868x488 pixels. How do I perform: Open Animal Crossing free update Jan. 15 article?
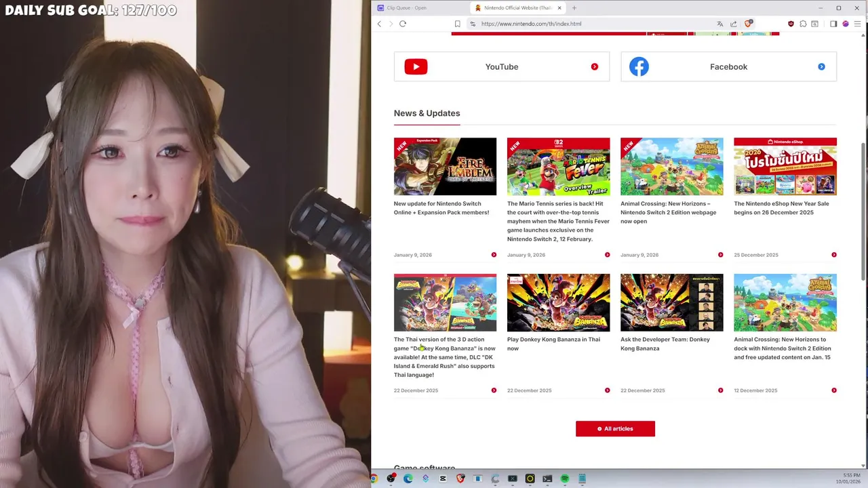click(x=783, y=348)
